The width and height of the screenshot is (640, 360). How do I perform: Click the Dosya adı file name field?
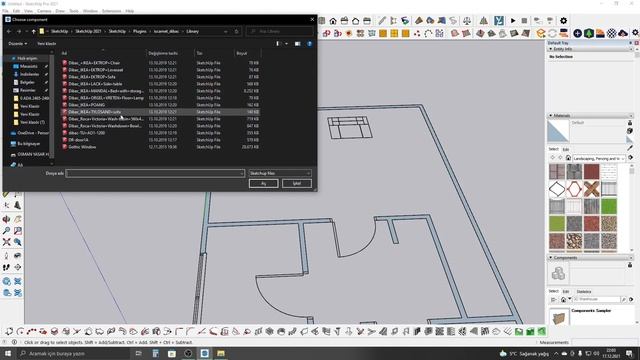(x=155, y=173)
